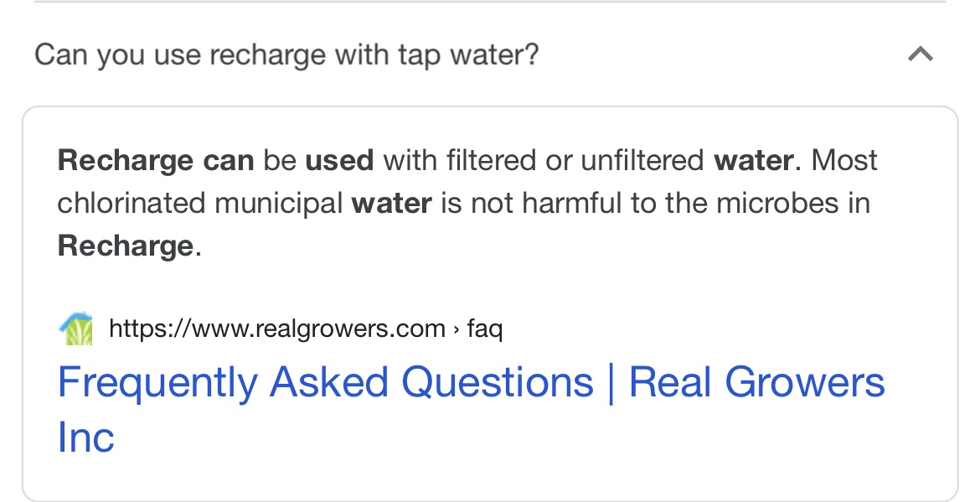Viewport: 980px width, 502px height.
Task: Click the words 'Real Growers' in the title
Action: pyautogui.click(x=757, y=382)
